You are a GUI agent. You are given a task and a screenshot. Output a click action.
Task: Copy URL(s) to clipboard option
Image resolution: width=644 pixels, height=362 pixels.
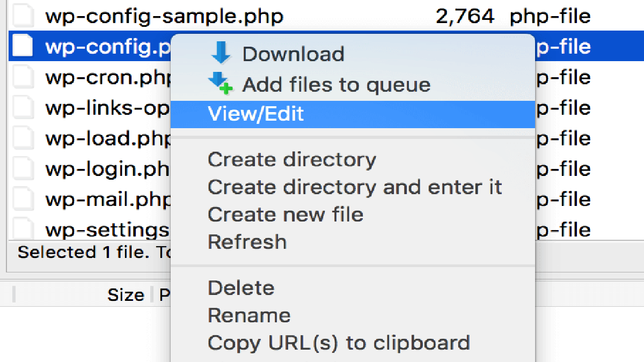pyautogui.click(x=353, y=343)
